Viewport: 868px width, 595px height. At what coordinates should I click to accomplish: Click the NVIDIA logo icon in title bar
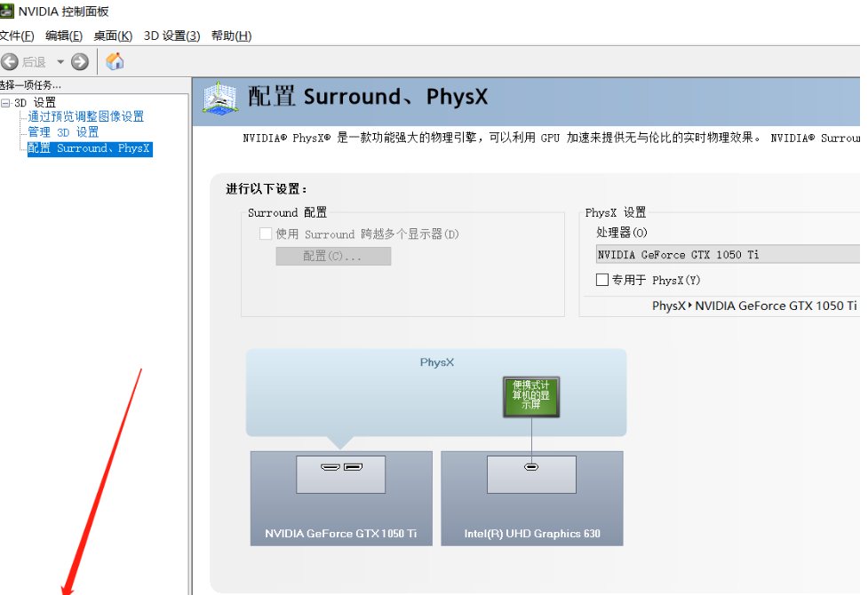tap(6, 11)
